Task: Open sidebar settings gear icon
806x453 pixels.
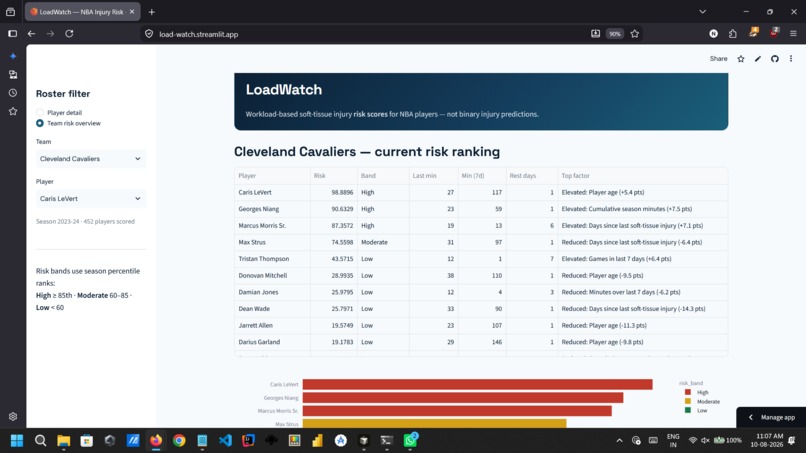Action: point(13,416)
